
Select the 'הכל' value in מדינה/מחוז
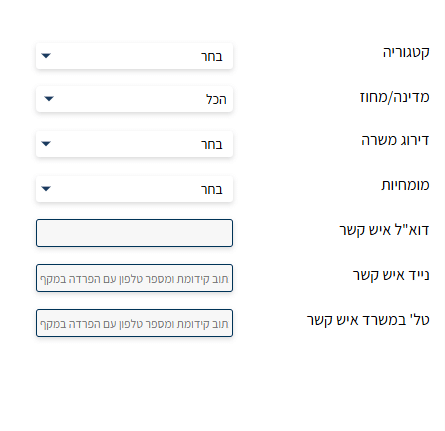(216, 99)
